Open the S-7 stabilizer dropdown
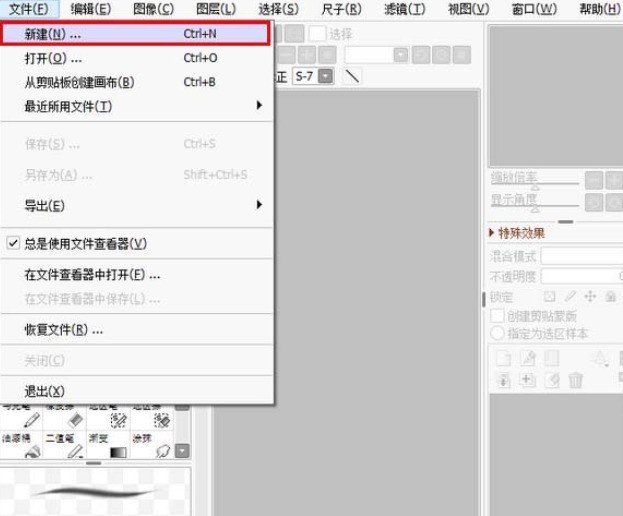623x516 pixels. 326,76
